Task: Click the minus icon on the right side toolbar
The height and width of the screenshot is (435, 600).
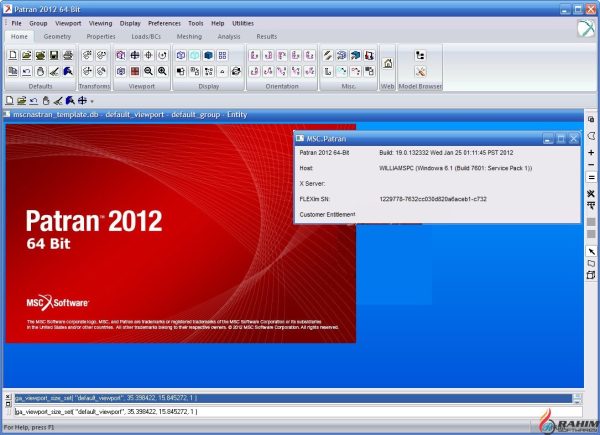Action: tap(591, 165)
